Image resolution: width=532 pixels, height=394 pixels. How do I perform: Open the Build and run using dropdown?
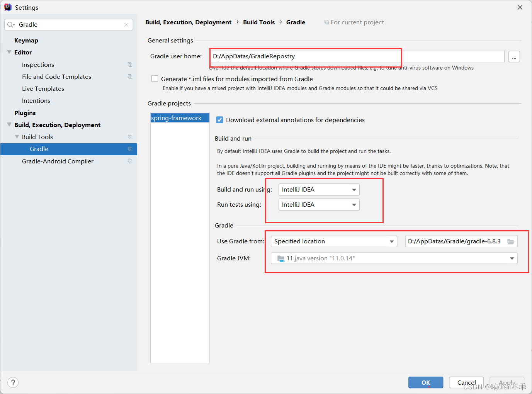(319, 190)
